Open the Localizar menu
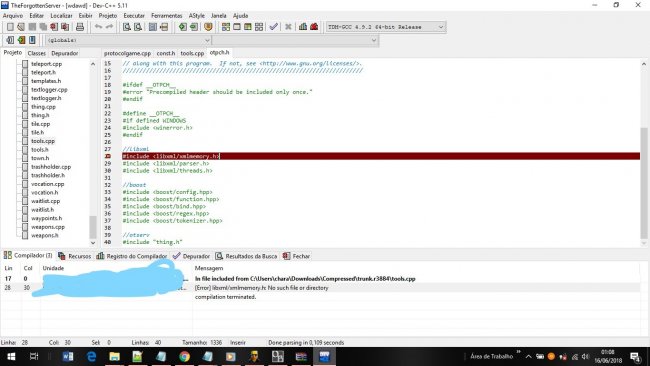 [x=61, y=16]
